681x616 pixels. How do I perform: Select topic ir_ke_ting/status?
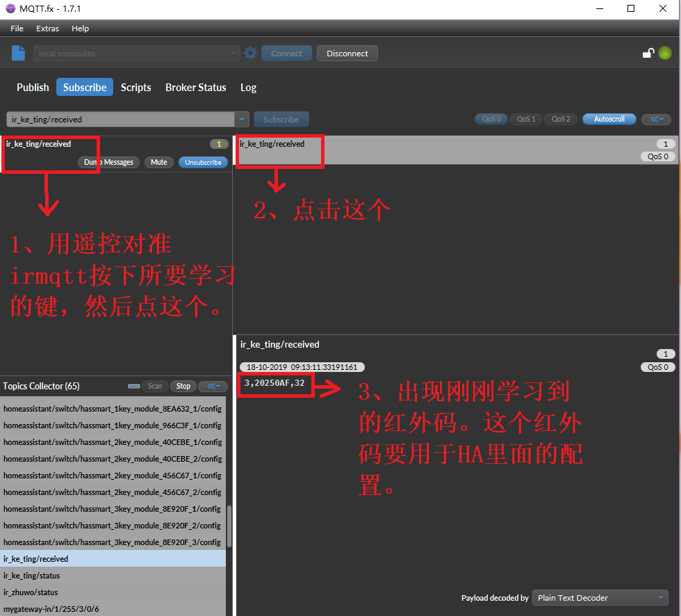click(113, 576)
